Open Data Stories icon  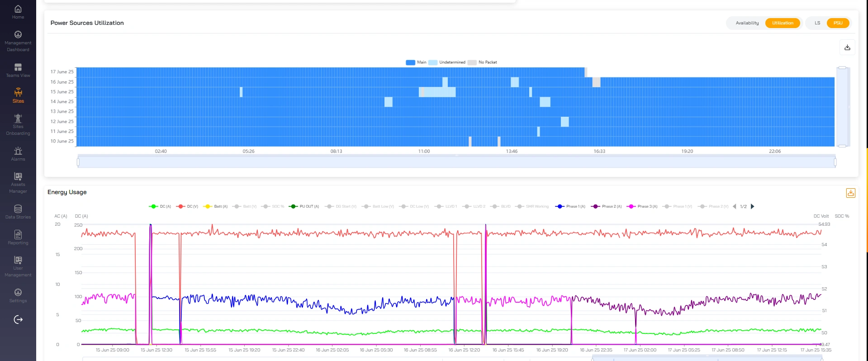[18, 209]
